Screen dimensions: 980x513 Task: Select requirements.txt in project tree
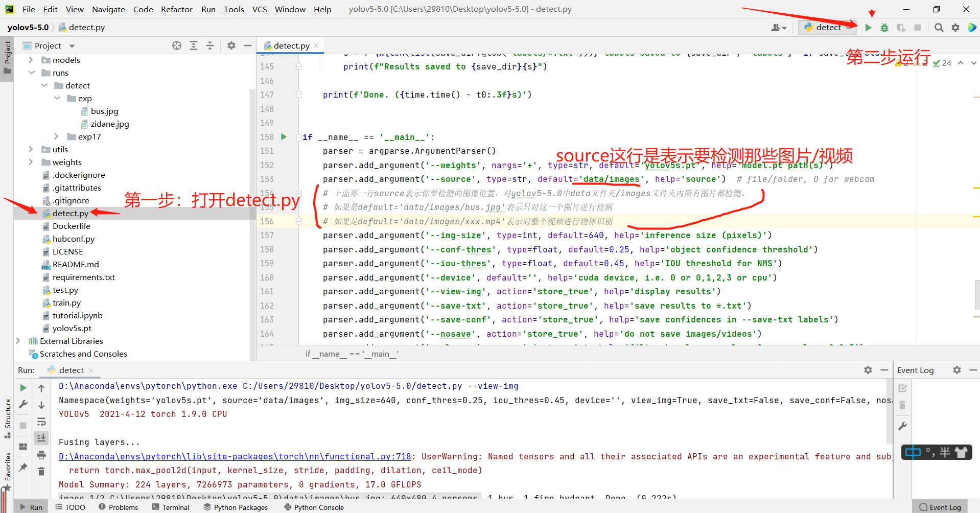coord(84,277)
